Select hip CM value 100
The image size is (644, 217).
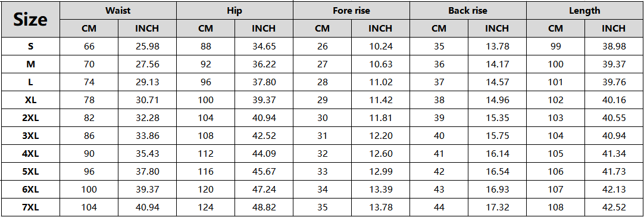205,100
